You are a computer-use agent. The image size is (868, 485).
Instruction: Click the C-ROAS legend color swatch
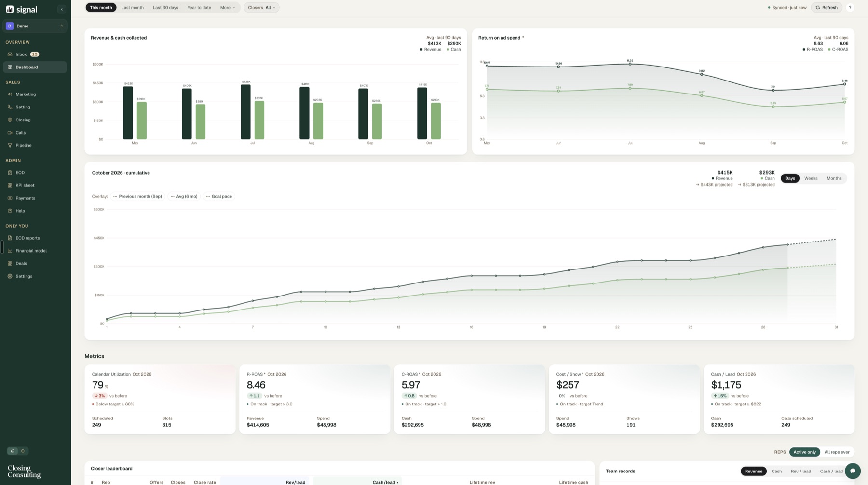pyautogui.click(x=829, y=50)
